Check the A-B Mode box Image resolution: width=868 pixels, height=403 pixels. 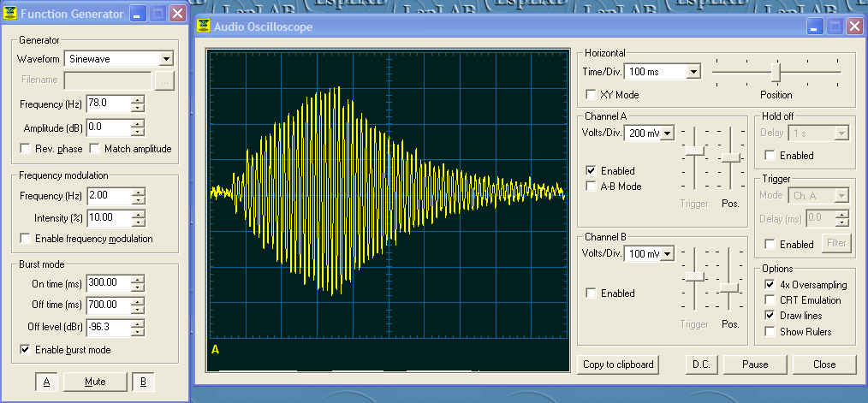point(591,187)
